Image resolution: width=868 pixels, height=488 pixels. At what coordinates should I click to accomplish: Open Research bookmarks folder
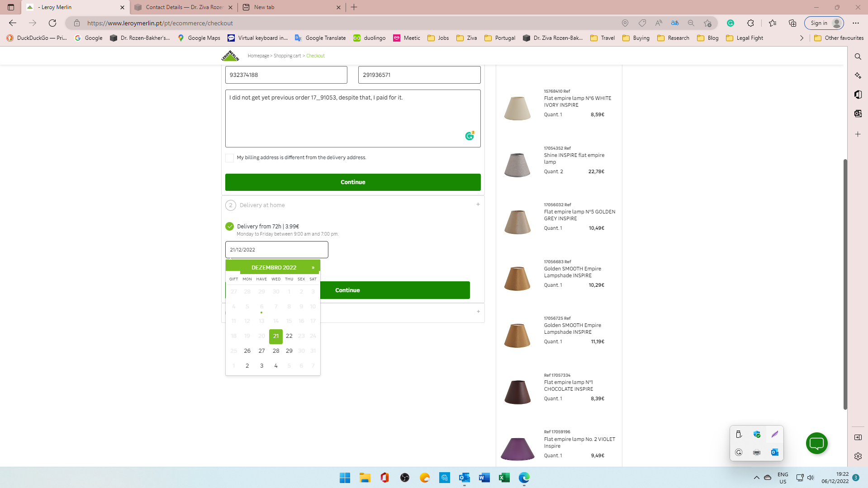(x=673, y=38)
